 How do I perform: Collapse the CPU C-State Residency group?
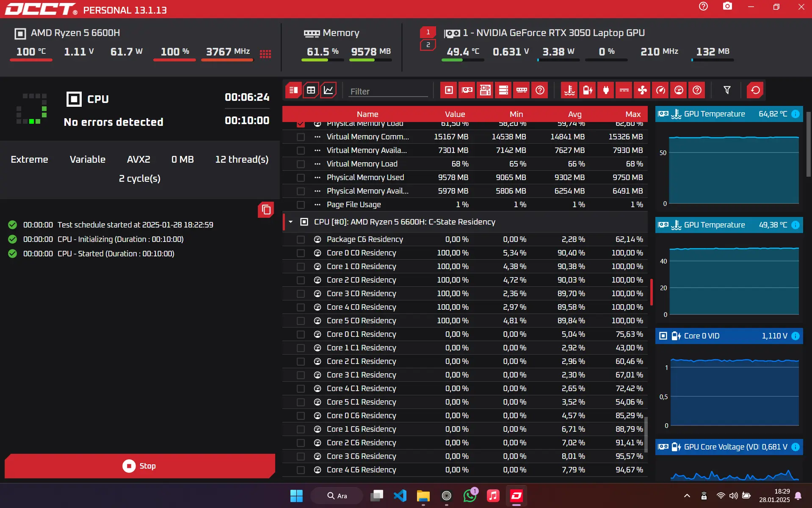click(x=290, y=222)
